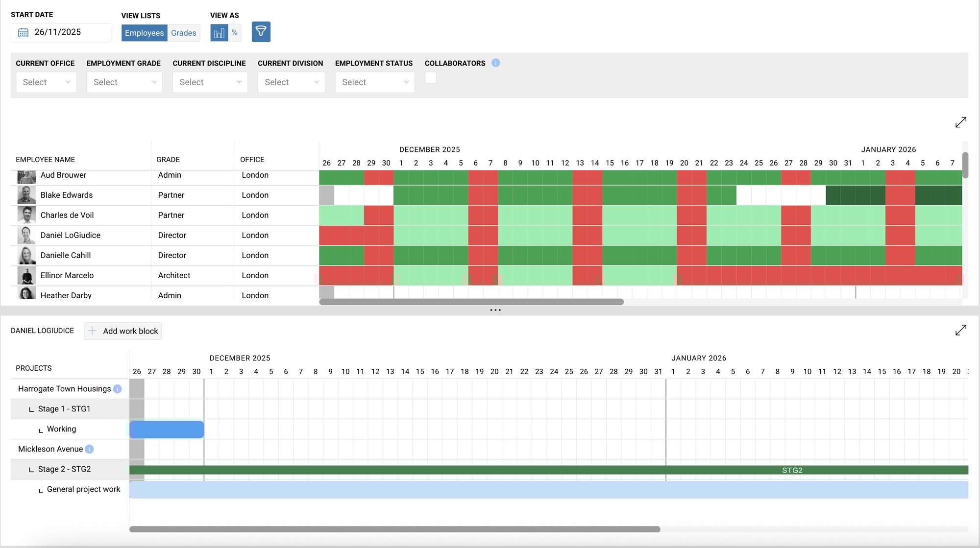980x548 pixels.
Task: Open the Employment Status dropdown
Action: (374, 82)
